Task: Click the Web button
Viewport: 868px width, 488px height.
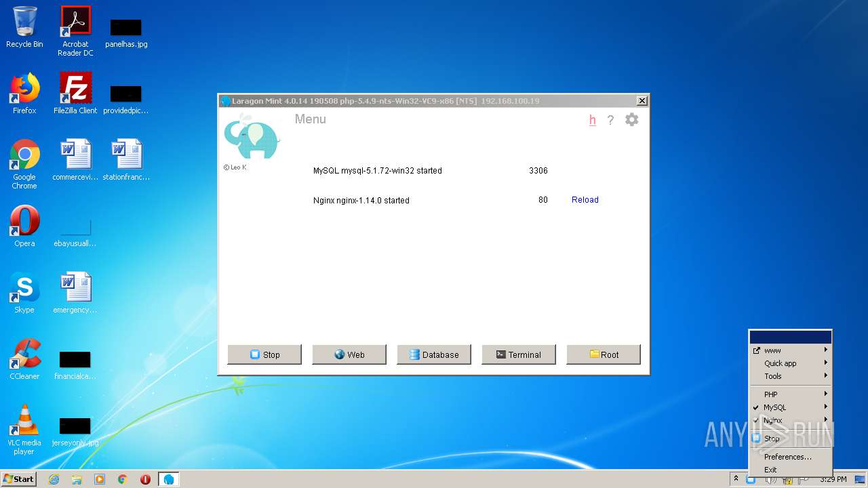Action: 349,354
